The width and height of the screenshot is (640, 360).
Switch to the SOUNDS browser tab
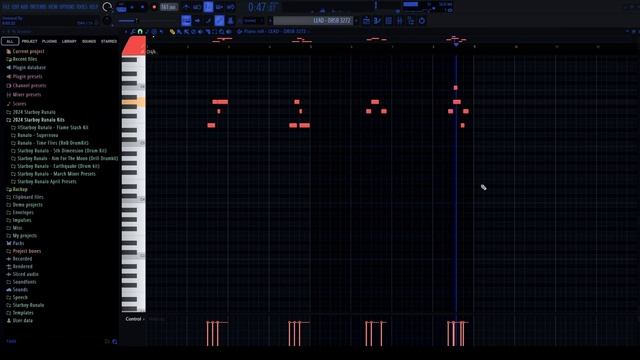(x=89, y=41)
